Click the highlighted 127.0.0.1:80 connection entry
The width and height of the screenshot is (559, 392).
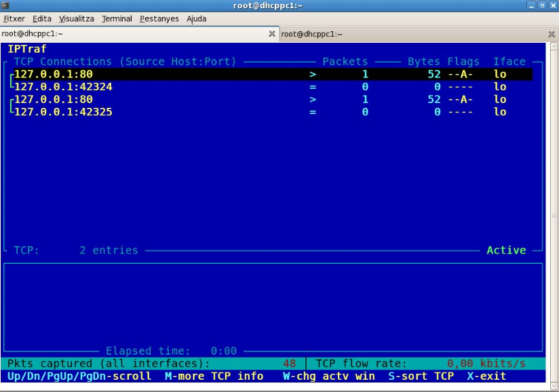coord(53,75)
